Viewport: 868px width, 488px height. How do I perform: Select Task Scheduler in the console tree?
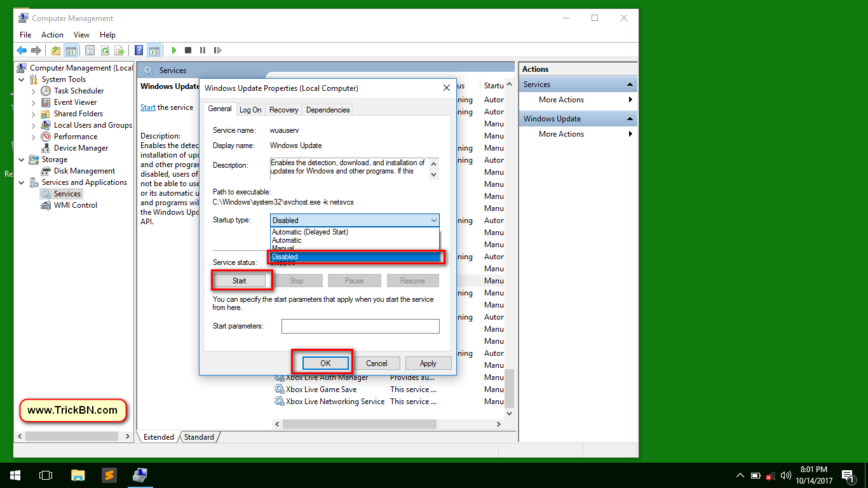click(79, 91)
